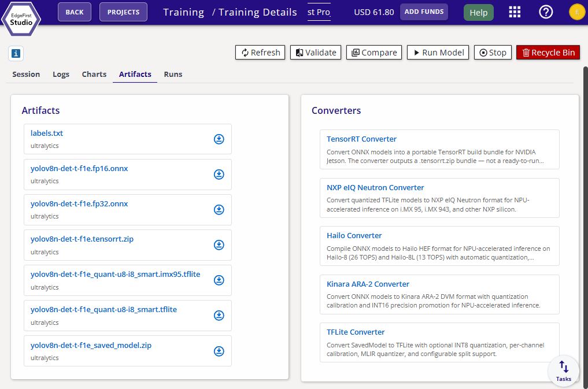Click the labels.txt file name
The width and height of the screenshot is (588, 389).
point(46,133)
